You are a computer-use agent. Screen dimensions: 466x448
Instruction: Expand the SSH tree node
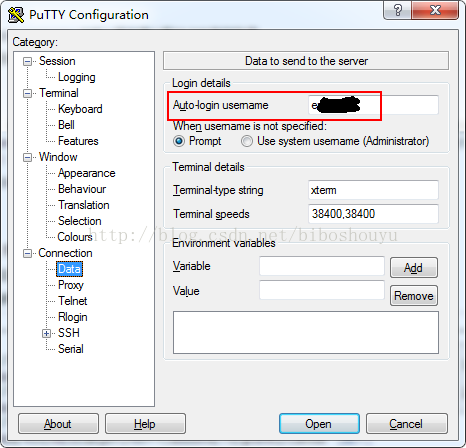[x=46, y=333]
